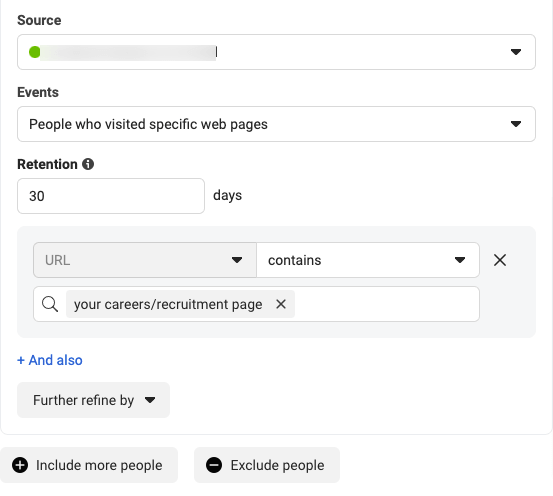
Task: Expand the Further refine by menu
Action: tap(93, 400)
